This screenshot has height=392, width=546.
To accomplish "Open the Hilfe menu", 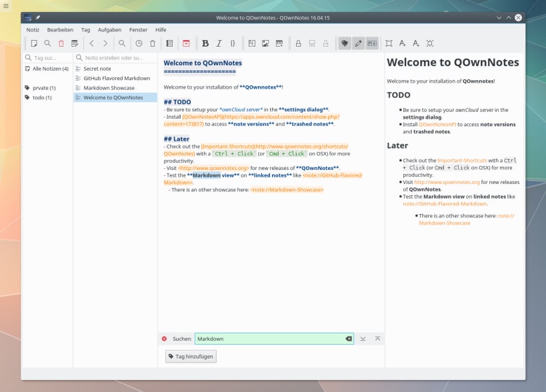I will 161,30.
